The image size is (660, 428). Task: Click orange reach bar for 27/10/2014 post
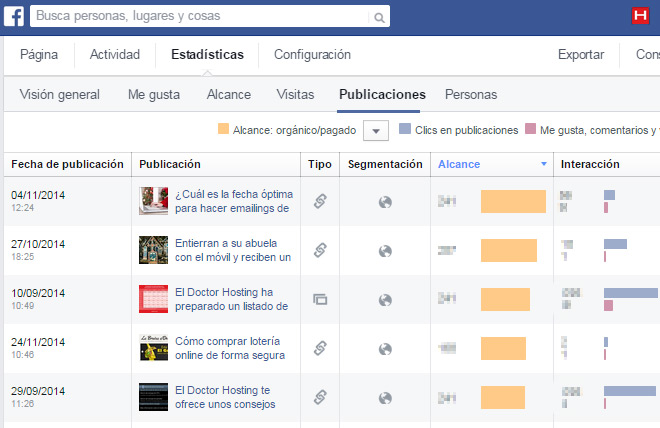(x=509, y=250)
